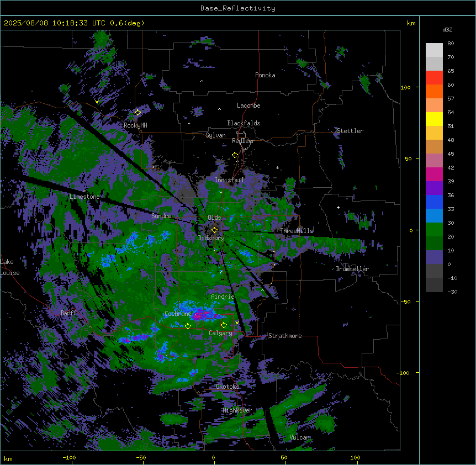Screen dimensions: 476x465
Task: Pick the slate purple 0–10 dBZ swatch
Action: (x=434, y=257)
